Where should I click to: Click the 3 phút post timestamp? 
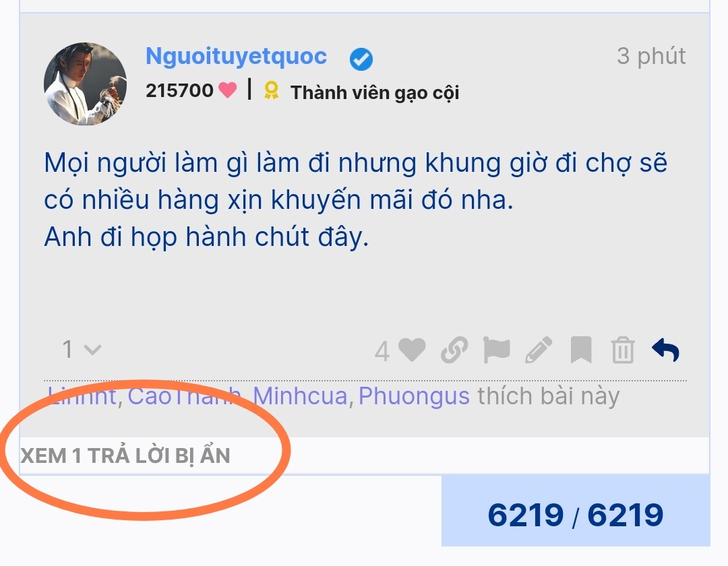pyautogui.click(x=651, y=57)
